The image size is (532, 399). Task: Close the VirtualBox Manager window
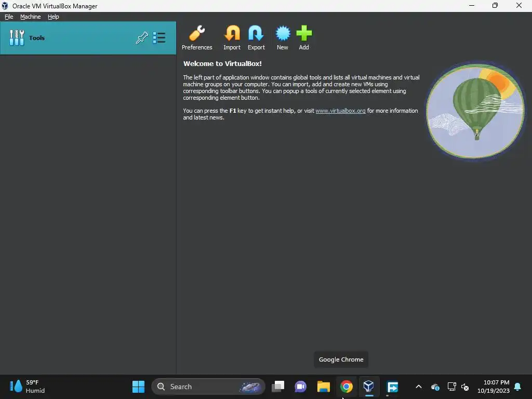coord(519,5)
